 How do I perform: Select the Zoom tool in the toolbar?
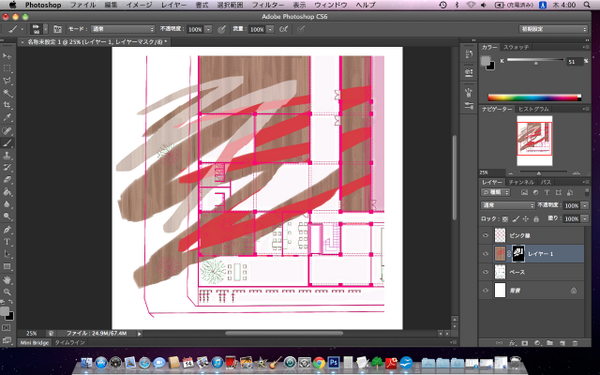coord(7,292)
